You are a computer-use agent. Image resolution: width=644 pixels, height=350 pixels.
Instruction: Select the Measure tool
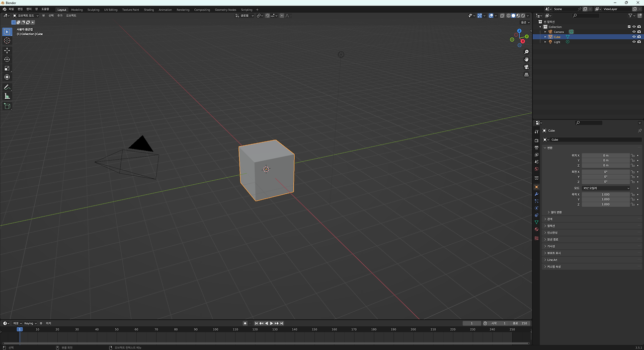[x=7, y=96]
